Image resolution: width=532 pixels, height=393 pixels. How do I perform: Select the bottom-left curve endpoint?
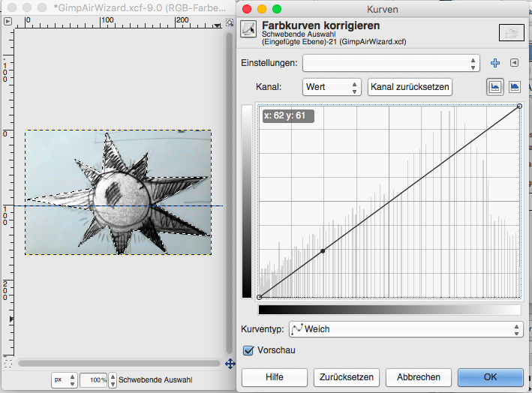(259, 298)
